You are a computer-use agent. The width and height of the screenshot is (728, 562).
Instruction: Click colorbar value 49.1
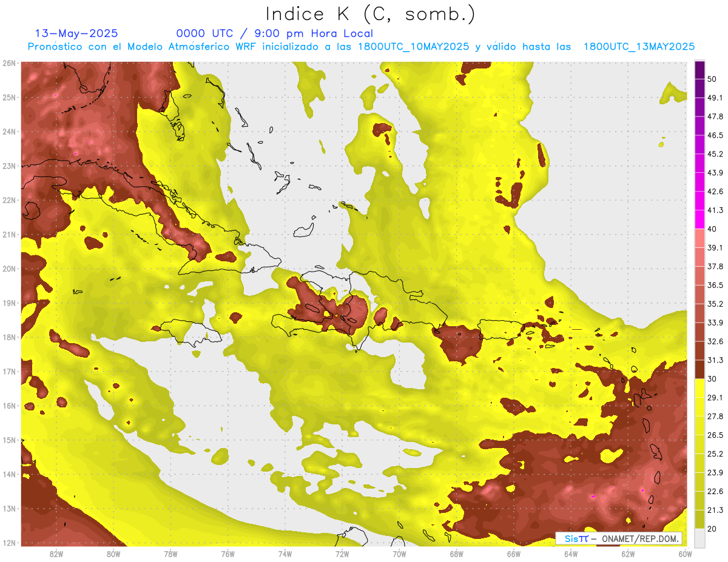pyautogui.click(x=715, y=98)
